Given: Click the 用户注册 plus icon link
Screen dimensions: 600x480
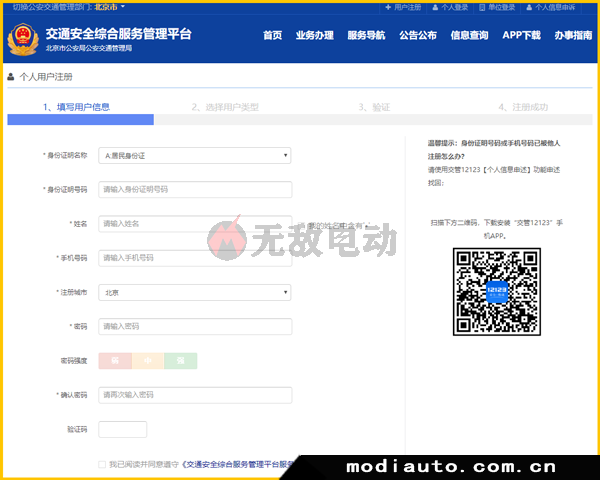Looking at the screenshot, I should point(403,6).
